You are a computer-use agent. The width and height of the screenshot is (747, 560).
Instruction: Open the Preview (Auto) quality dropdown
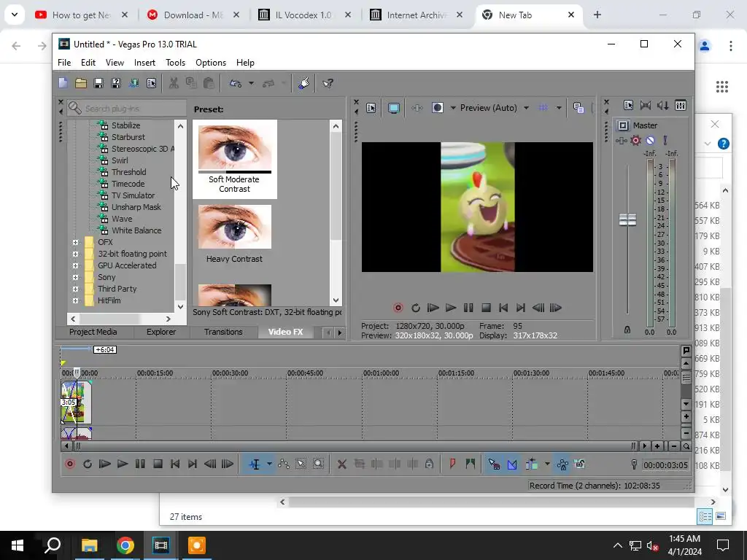pos(495,108)
